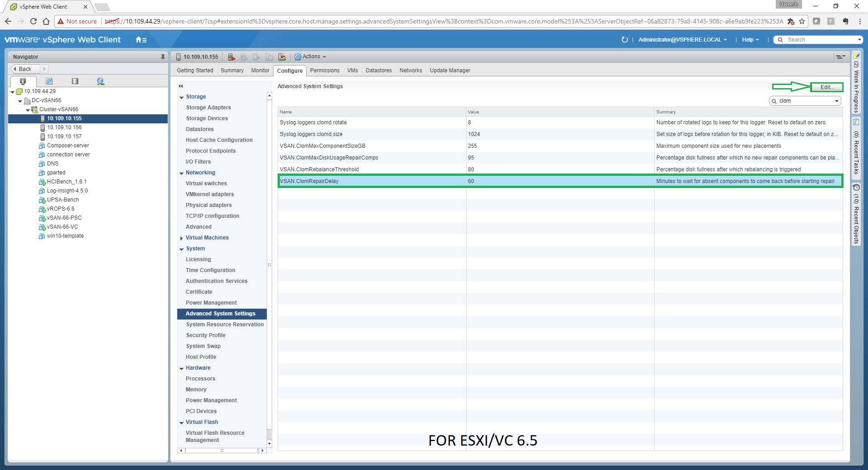Open the Security Profile settings page
The width and height of the screenshot is (868, 470).
coord(205,335)
